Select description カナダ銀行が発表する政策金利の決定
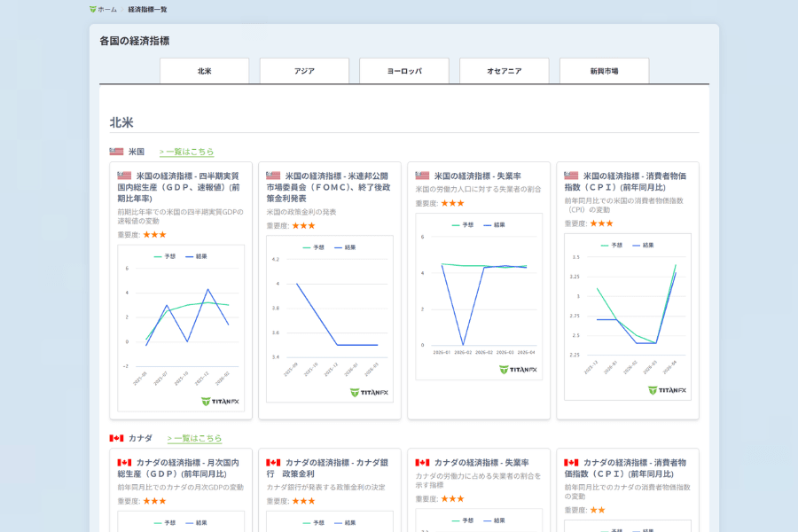This screenshot has width=798, height=532. [x=325, y=487]
